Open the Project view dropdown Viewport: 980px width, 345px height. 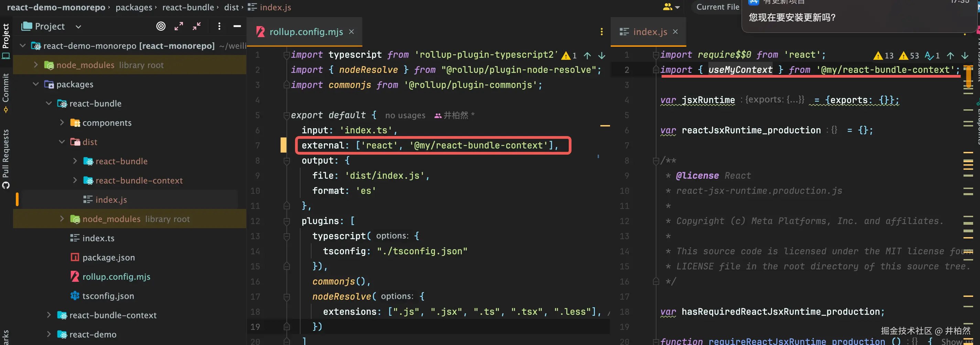pos(78,26)
